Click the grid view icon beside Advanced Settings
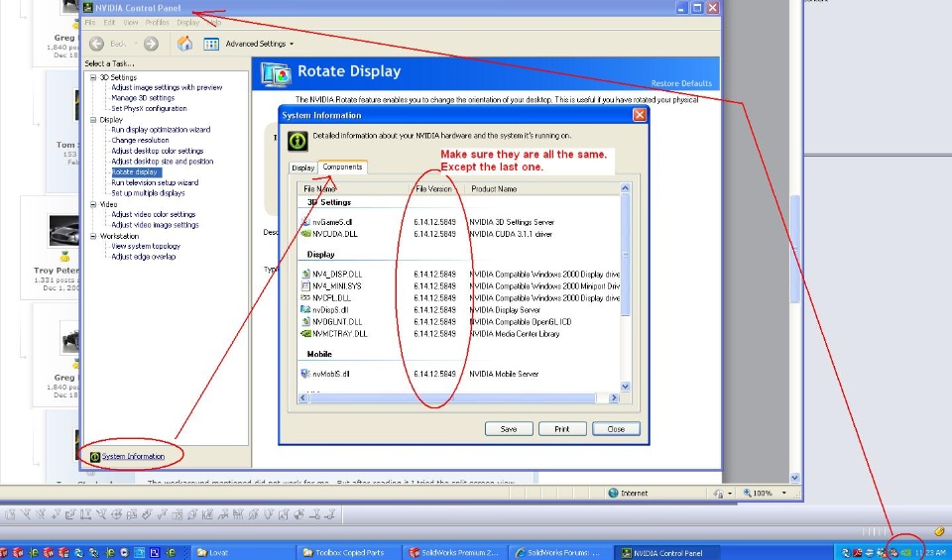The image size is (952, 560). (211, 44)
